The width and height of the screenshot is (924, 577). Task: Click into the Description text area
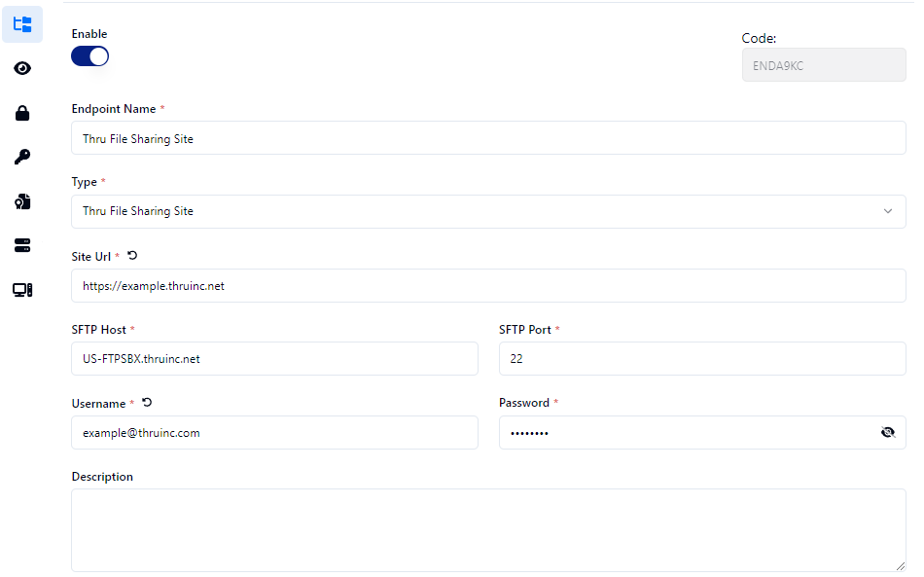(x=488, y=529)
